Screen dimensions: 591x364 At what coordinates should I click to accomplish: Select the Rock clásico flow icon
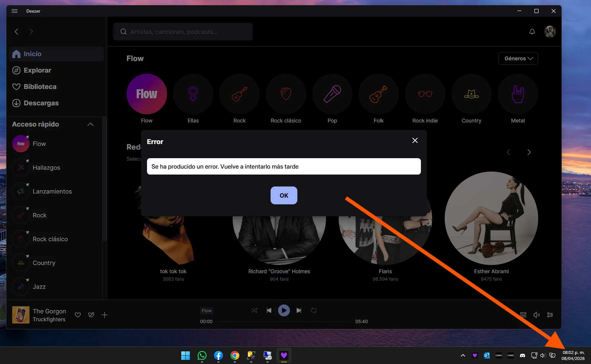(x=286, y=94)
